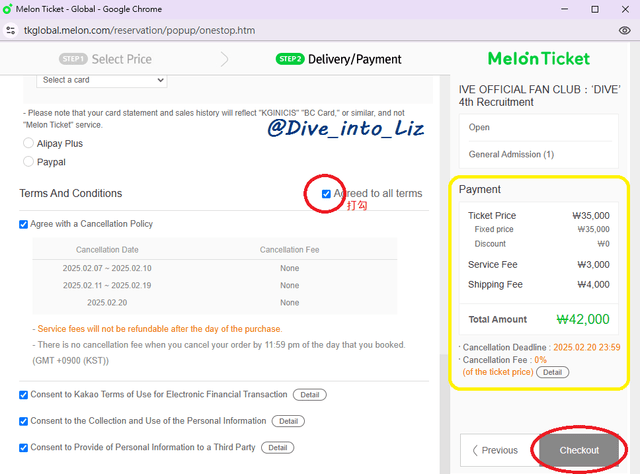Open Detail under Cancellation Fee in Payment
Image resolution: width=640 pixels, height=474 pixels.
click(x=552, y=372)
